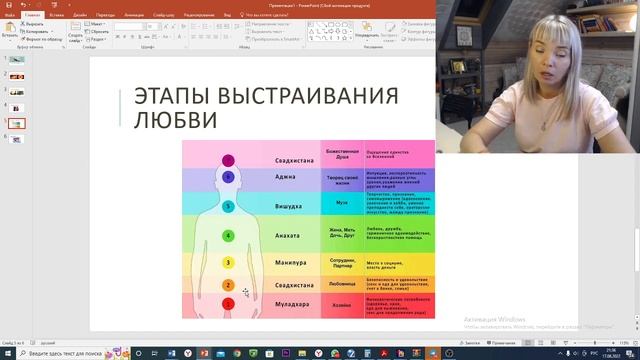Switch to the Переходы tab
The image size is (640, 360).
coord(105,15)
